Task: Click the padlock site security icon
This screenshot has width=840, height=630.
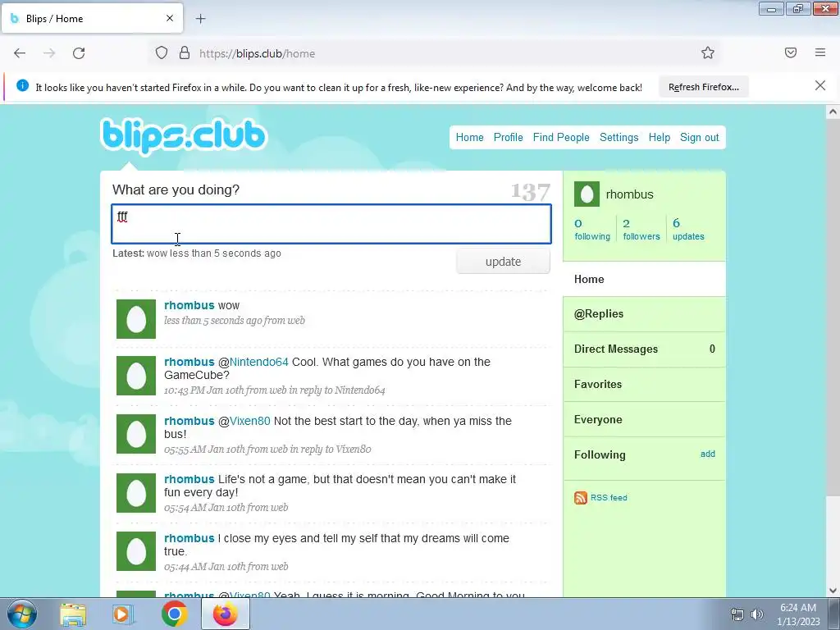Action: click(185, 53)
